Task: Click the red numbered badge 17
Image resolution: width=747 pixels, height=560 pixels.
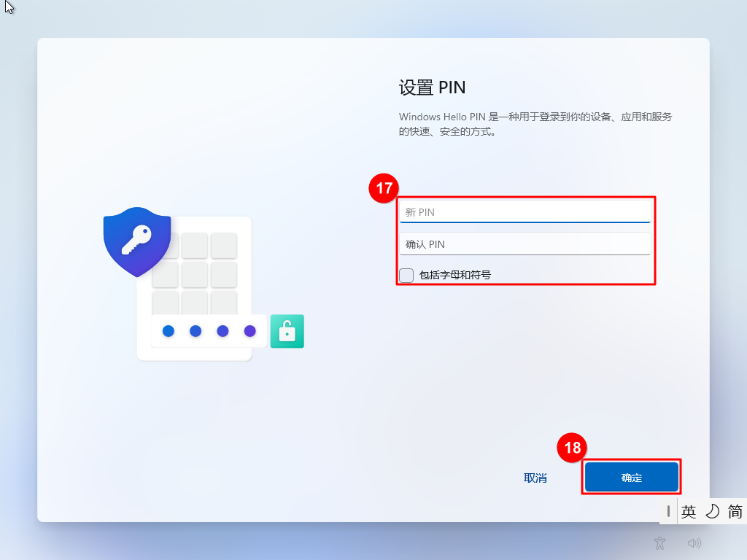Action: [384, 188]
